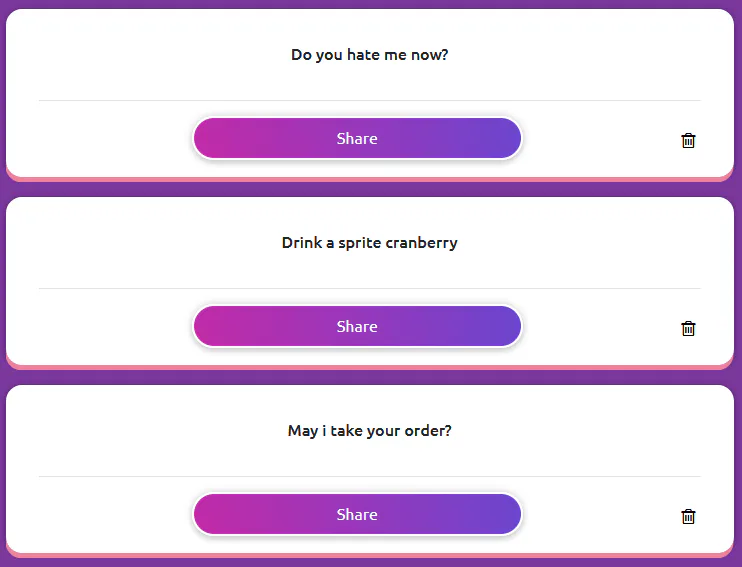Delete the "Do you hate me now?" message

click(x=688, y=141)
